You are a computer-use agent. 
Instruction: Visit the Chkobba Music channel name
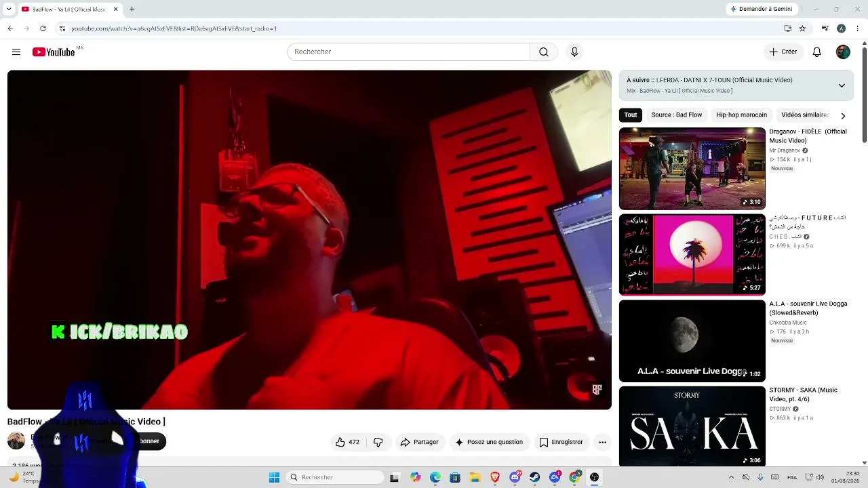click(x=788, y=323)
